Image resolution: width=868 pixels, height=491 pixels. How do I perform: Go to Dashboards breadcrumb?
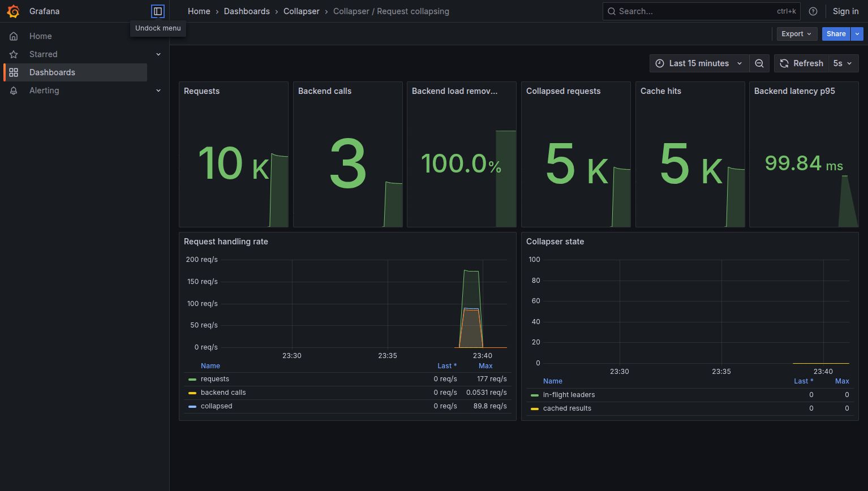(247, 11)
